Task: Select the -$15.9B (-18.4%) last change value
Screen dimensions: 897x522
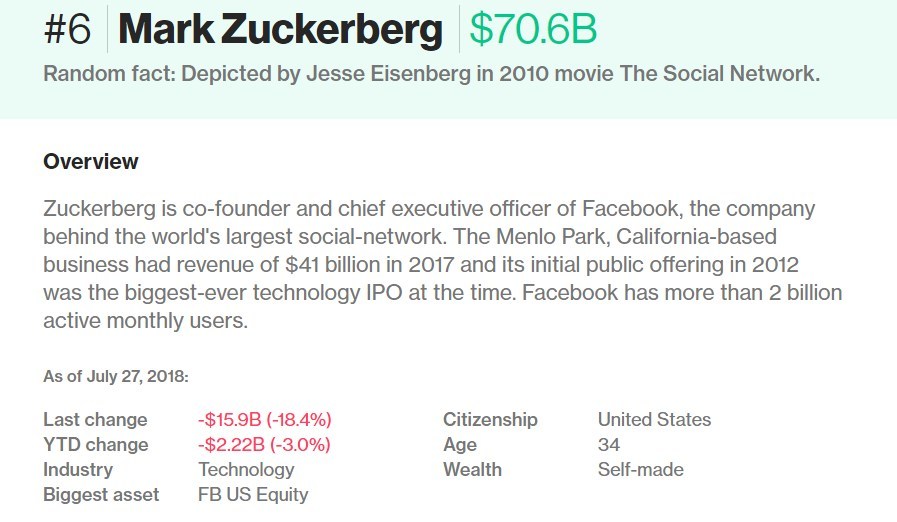Action: [x=264, y=420]
